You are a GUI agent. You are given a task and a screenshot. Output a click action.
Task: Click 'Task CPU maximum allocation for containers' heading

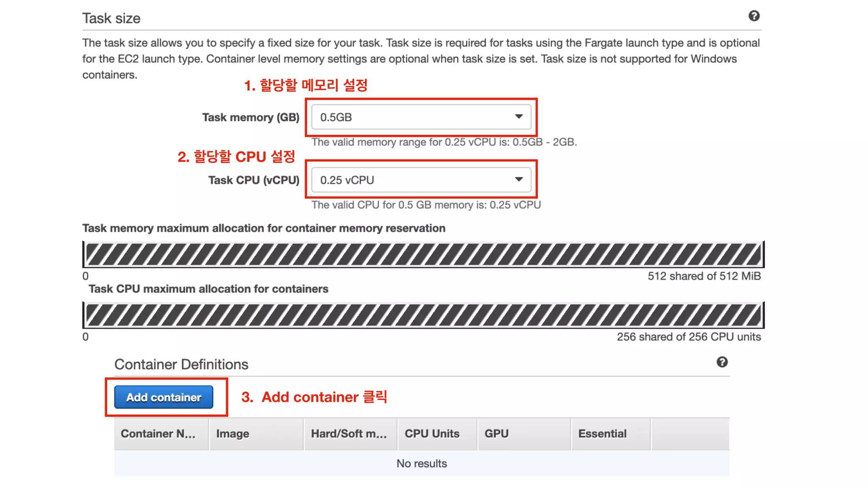pos(209,289)
